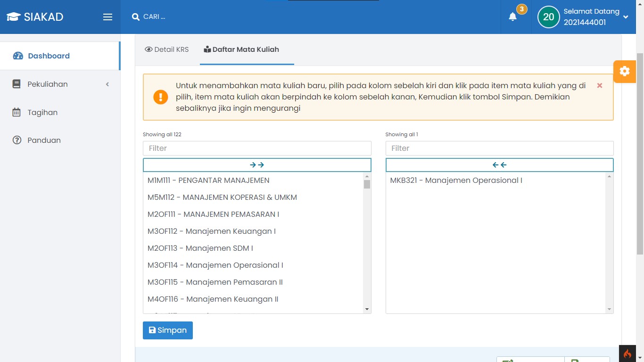The height and width of the screenshot is (362, 644).
Task: Select M2OF111 - MANAJEMEN PEMASARAN I
Action: point(253,214)
